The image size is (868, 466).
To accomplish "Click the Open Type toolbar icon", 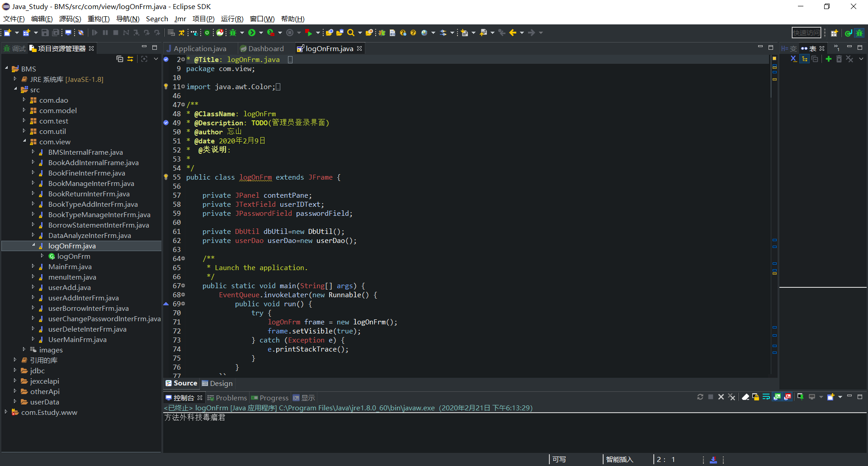I will (x=330, y=33).
